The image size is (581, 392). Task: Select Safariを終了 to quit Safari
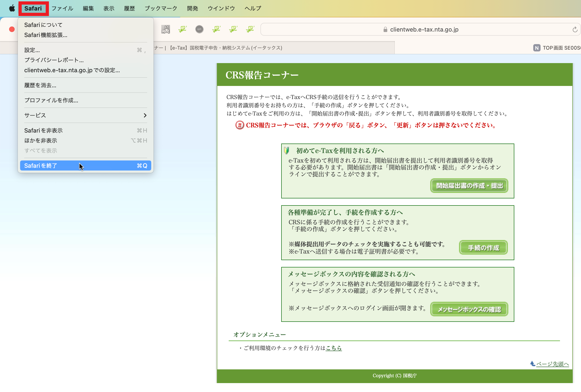tap(85, 165)
